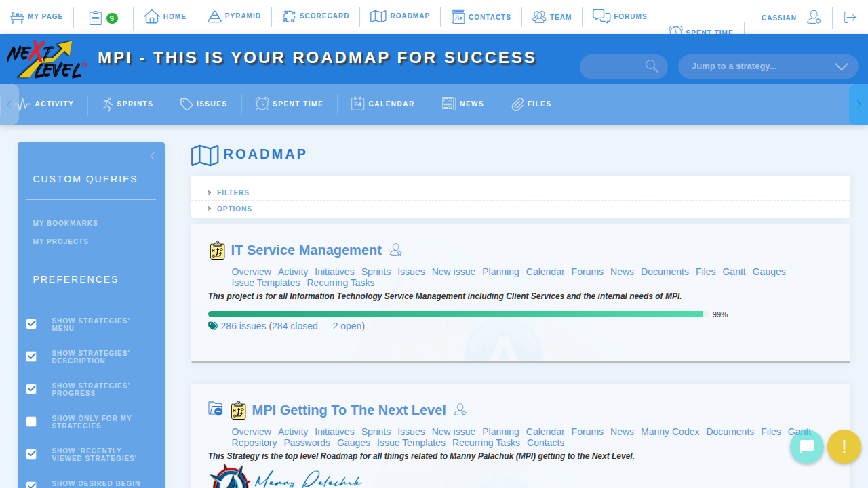Open the Issues tab in the submenu

coord(204,104)
